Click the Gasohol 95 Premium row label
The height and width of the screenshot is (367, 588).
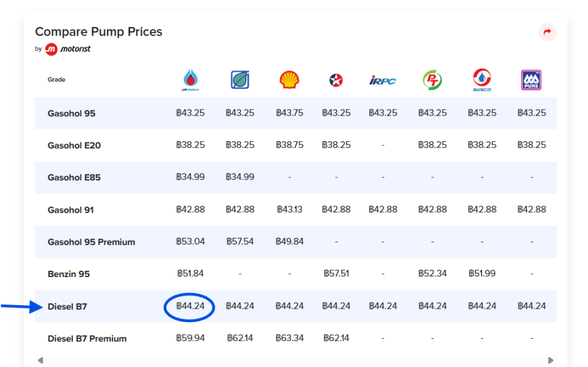91,242
